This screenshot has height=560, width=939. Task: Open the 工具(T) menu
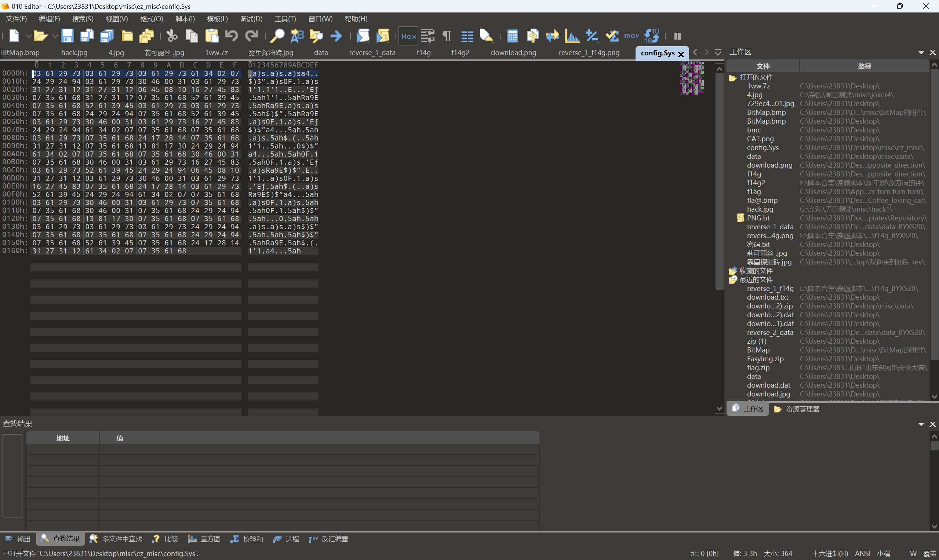coord(285,19)
